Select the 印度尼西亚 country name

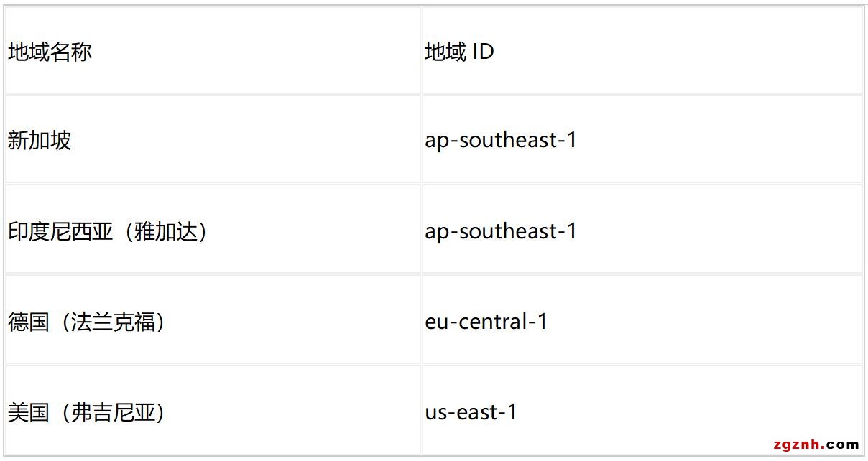[x=60, y=231]
